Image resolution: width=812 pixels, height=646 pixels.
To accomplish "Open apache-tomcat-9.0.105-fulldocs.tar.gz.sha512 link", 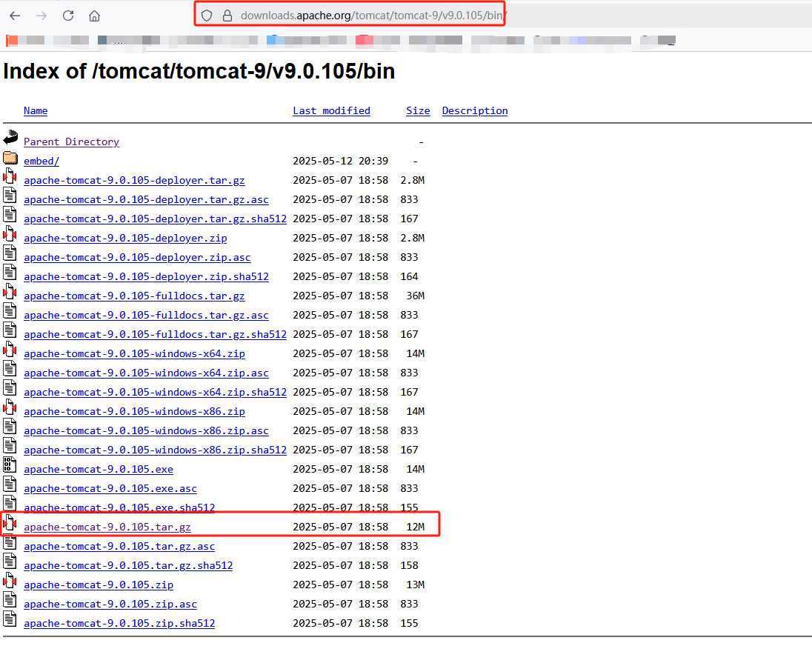I will (155, 334).
